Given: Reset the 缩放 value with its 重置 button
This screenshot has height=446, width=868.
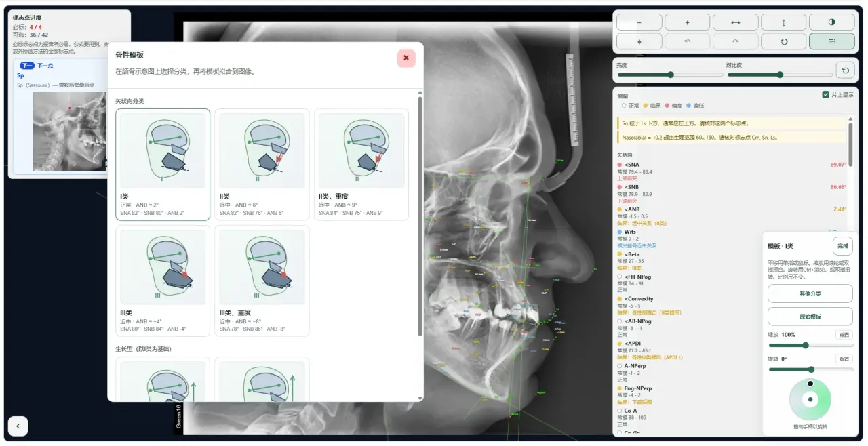Looking at the screenshot, I should point(844,335).
